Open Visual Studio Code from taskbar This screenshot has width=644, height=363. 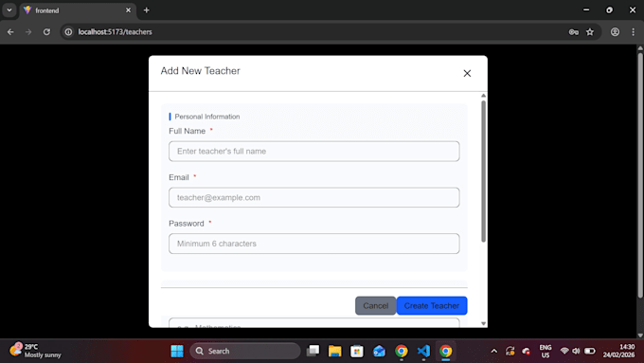coord(423,351)
